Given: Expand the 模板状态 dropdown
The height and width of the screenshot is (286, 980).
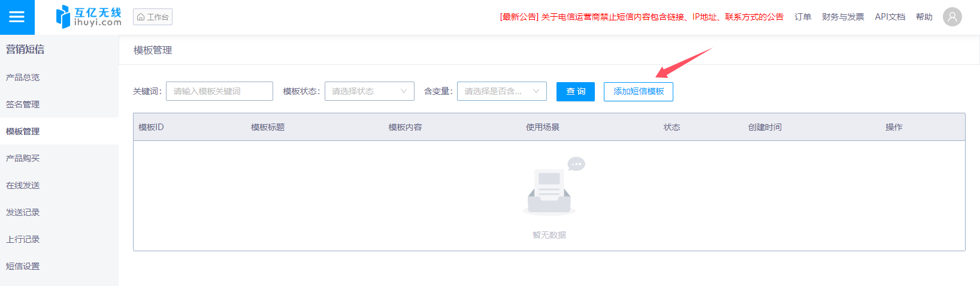Looking at the screenshot, I should coord(369,91).
